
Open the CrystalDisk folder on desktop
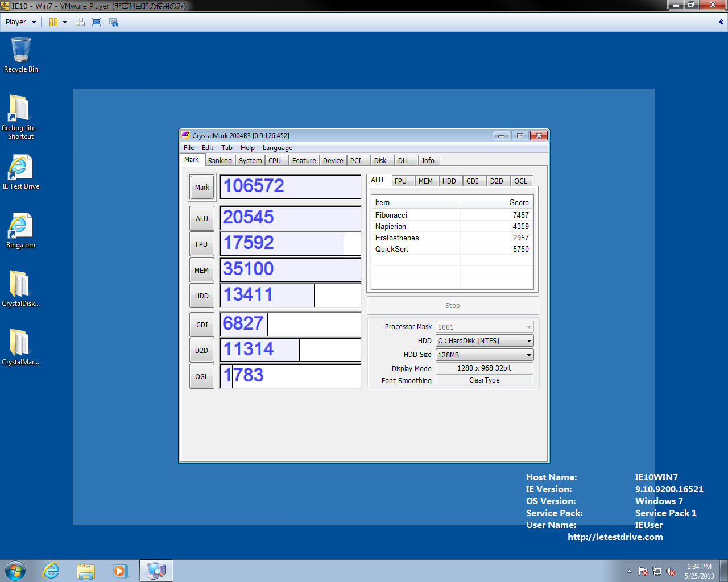[x=20, y=288]
